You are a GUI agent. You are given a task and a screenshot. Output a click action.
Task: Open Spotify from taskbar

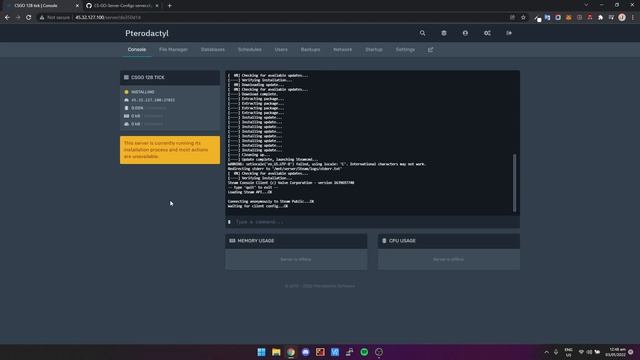point(364,352)
